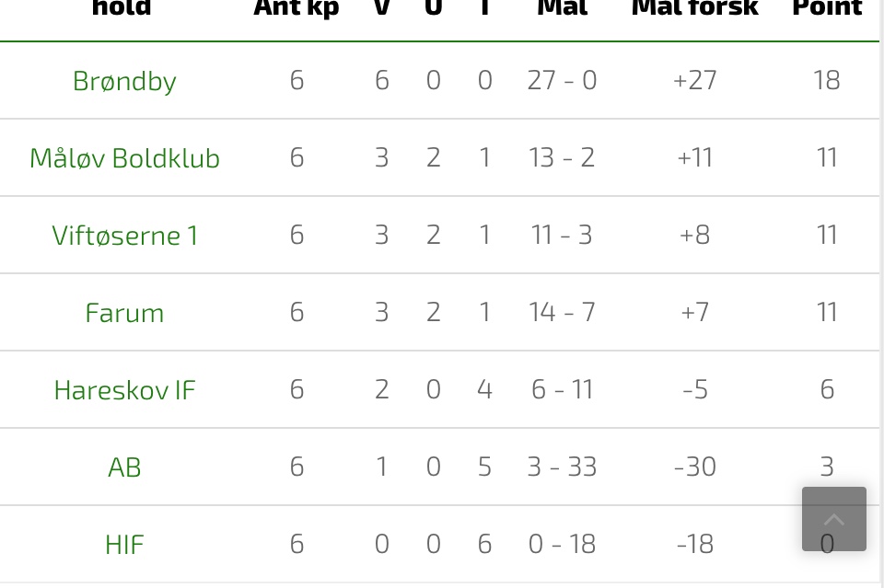Click the hold column header
The image size is (884, 588).
pyautogui.click(x=122, y=8)
